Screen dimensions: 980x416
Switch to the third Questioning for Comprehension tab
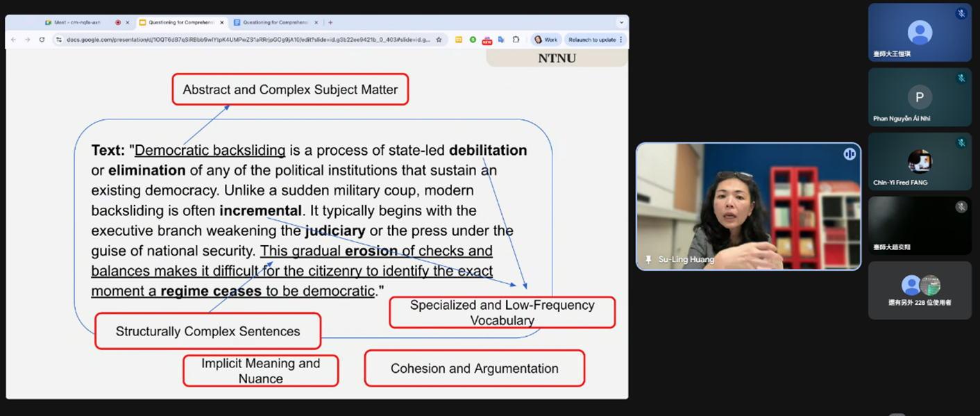276,22
